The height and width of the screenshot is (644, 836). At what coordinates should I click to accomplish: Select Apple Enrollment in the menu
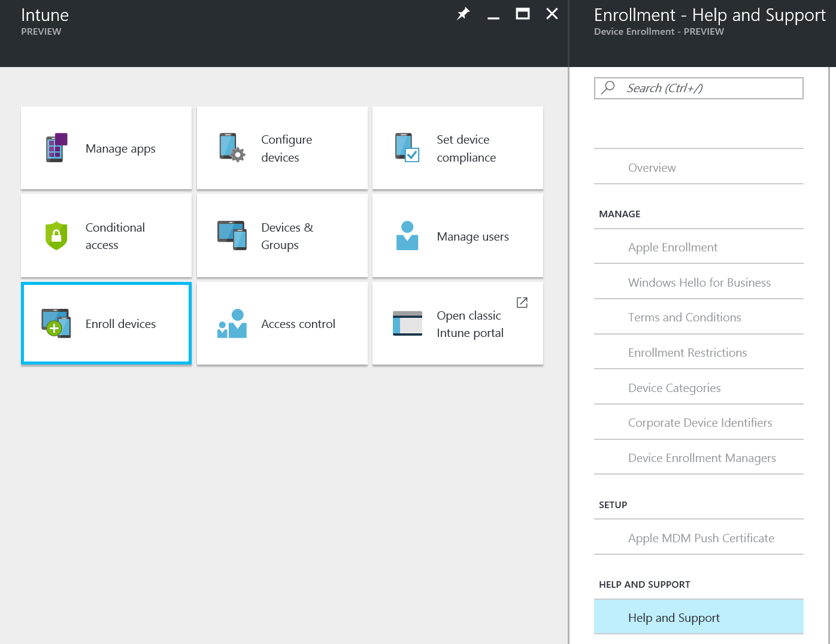coord(673,247)
